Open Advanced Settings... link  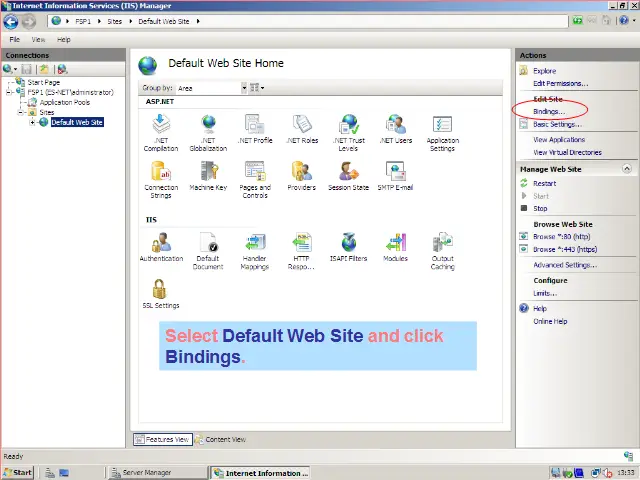click(x=565, y=265)
